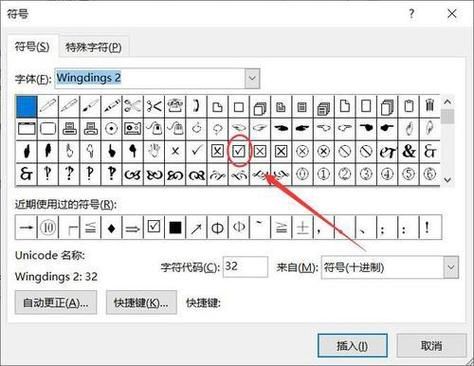
Task: Pick the checked box in recently used symbols
Action: tap(154, 227)
